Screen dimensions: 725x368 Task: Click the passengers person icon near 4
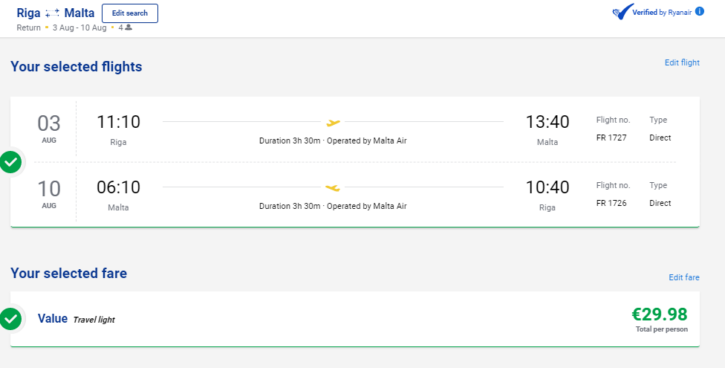pyautogui.click(x=129, y=27)
